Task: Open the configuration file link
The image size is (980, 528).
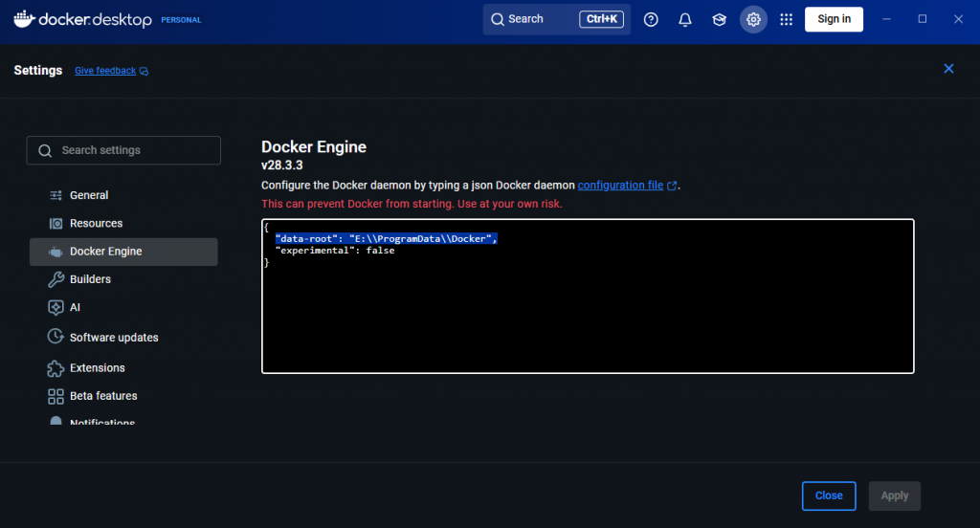Action: coord(620,186)
